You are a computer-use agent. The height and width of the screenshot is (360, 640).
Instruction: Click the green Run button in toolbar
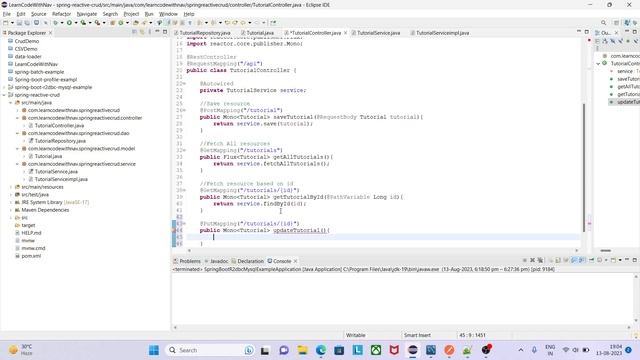69,23
